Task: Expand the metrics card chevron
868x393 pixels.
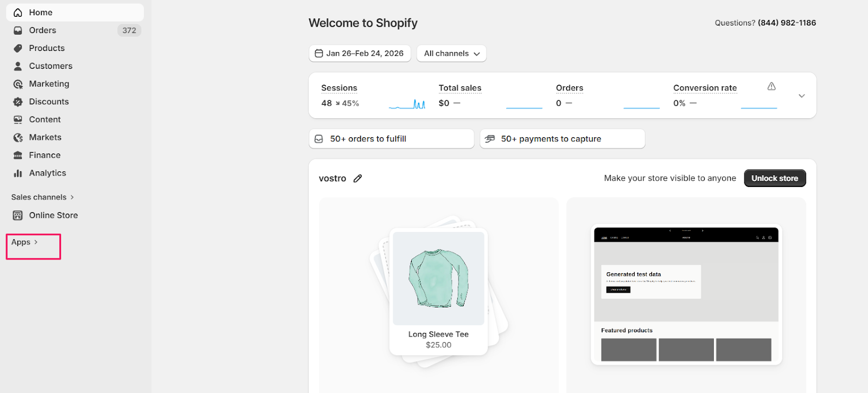Action: click(801, 96)
